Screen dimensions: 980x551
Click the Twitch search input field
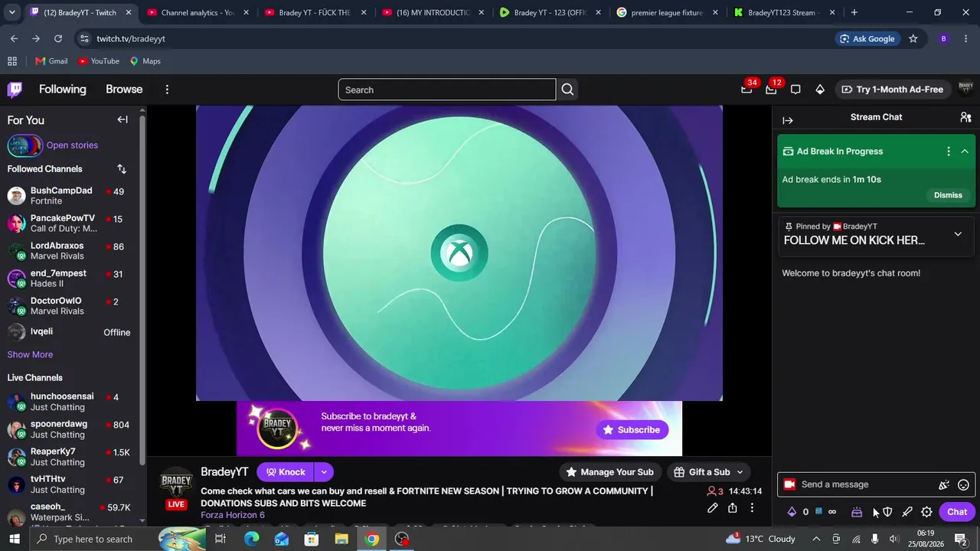447,90
